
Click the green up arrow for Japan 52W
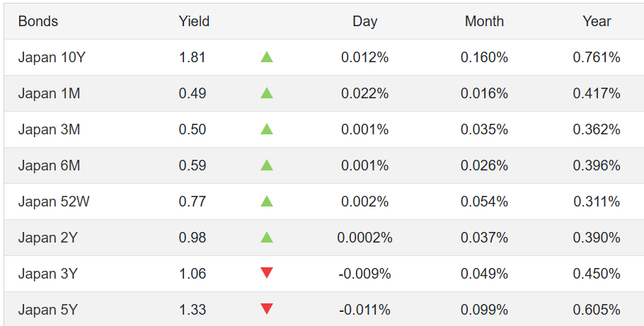(267, 202)
